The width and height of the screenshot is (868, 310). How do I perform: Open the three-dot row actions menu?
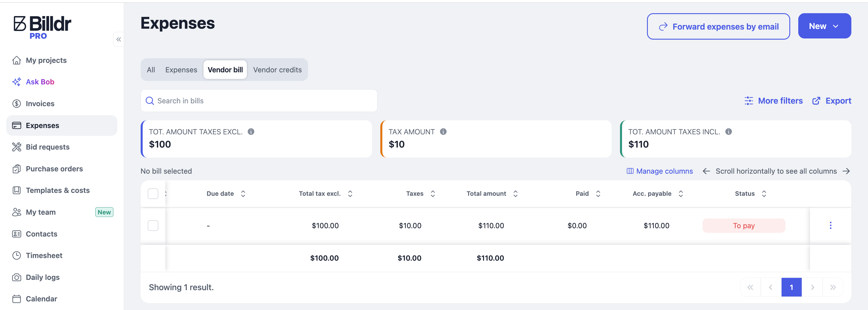coord(830,225)
